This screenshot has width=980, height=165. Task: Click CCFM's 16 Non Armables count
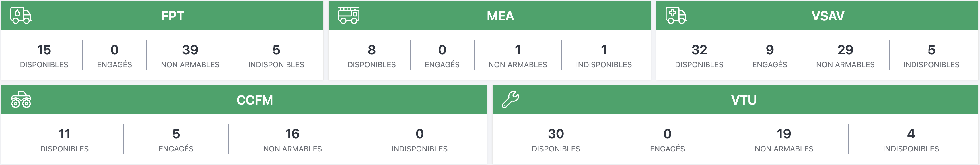point(292,134)
